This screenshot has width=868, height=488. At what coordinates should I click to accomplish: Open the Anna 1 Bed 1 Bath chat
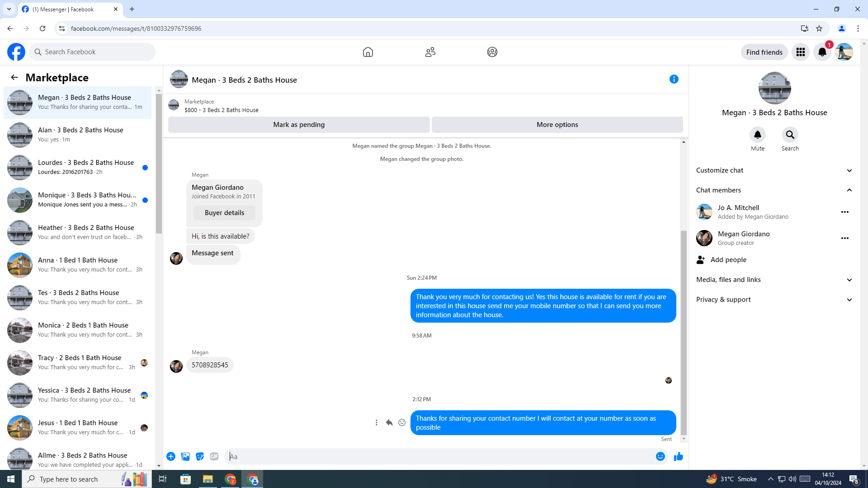tap(78, 265)
